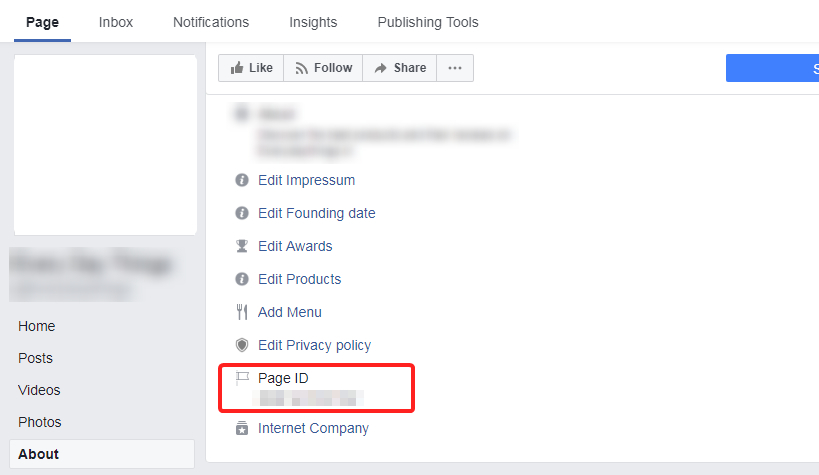The height and width of the screenshot is (475, 819).
Task: Click the Like button
Action: coord(251,68)
